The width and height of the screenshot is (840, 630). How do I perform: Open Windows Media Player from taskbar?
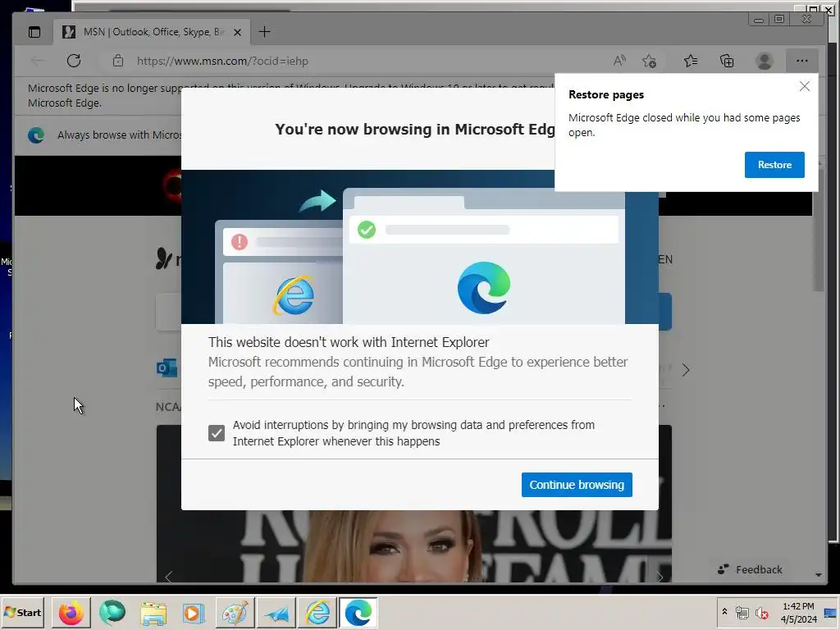[x=194, y=612]
